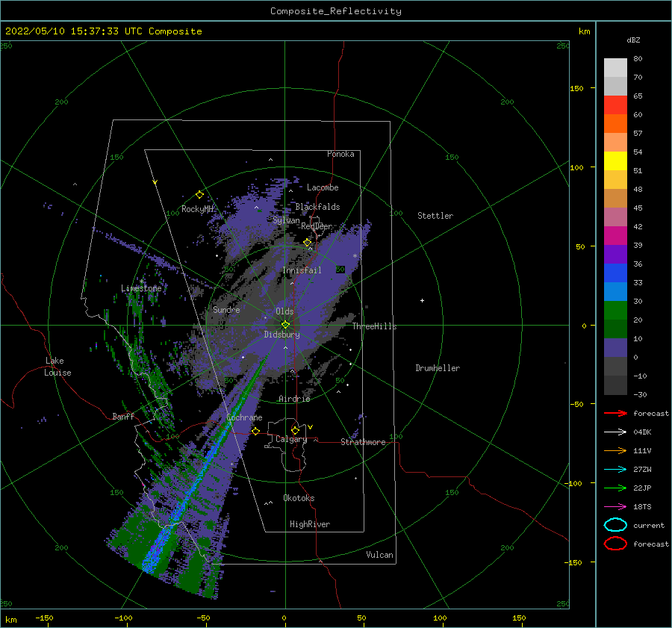Screen dimensions: 672x628
Task: Click the yellow diamond marker below RedDeer
Action: coord(308,243)
